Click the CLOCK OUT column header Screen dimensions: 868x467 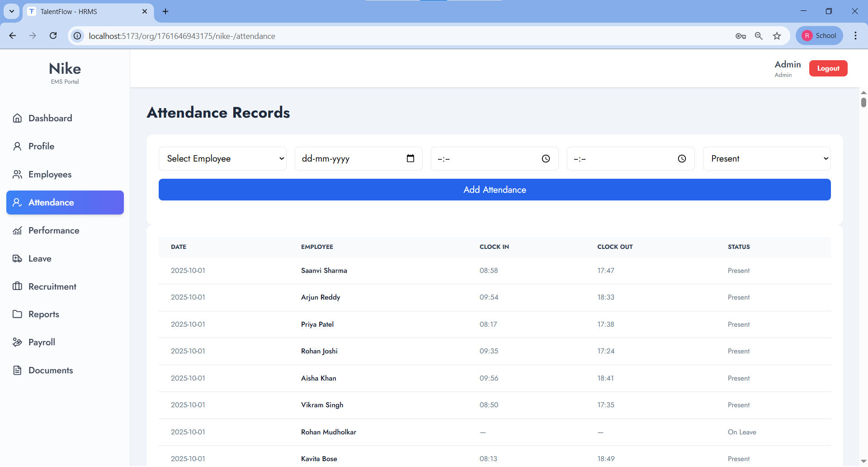click(x=615, y=247)
